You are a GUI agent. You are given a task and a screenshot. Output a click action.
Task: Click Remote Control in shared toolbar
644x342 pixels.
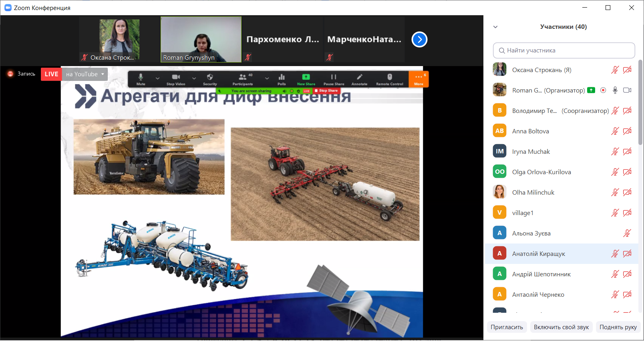pos(390,79)
